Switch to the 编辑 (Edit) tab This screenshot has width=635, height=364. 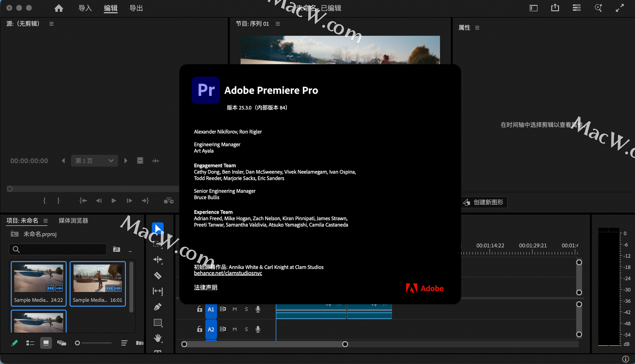(110, 8)
